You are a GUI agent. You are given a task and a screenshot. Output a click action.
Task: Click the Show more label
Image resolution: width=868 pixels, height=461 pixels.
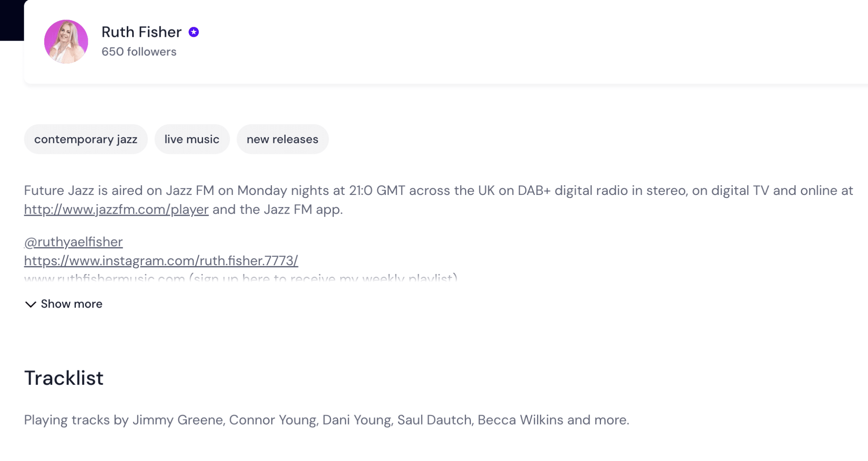(72, 304)
